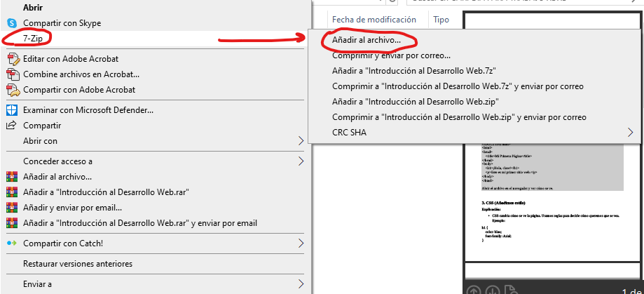The width and height of the screenshot is (644, 294).
Task: Expand the Abrir con submenu arrow
Action: 301,141
